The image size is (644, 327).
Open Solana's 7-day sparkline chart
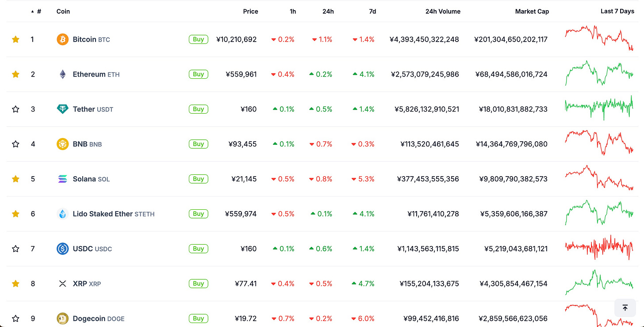tap(599, 178)
